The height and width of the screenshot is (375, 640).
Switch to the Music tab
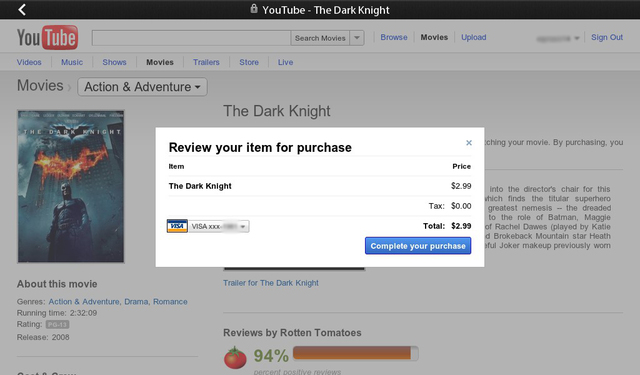(x=72, y=62)
